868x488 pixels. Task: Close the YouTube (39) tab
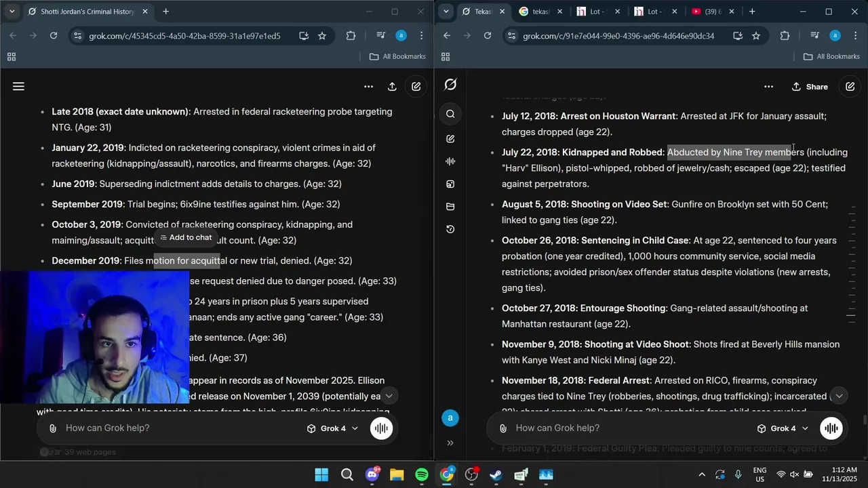pyautogui.click(x=732, y=12)
